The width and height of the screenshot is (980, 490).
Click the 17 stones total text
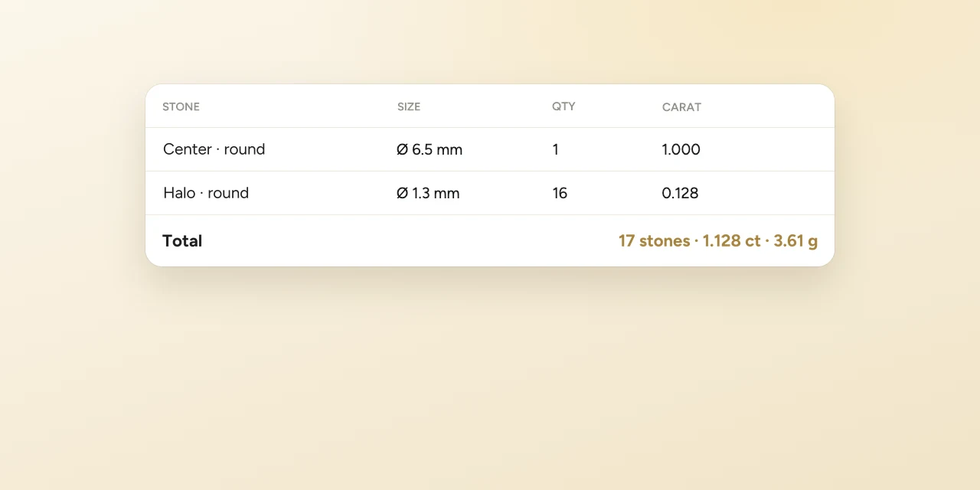[655, 240]
